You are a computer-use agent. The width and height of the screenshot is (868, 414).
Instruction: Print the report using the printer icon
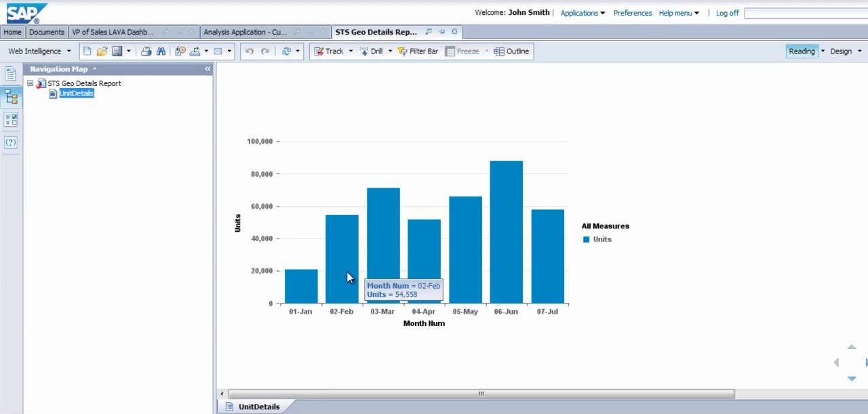click(146, 51)
